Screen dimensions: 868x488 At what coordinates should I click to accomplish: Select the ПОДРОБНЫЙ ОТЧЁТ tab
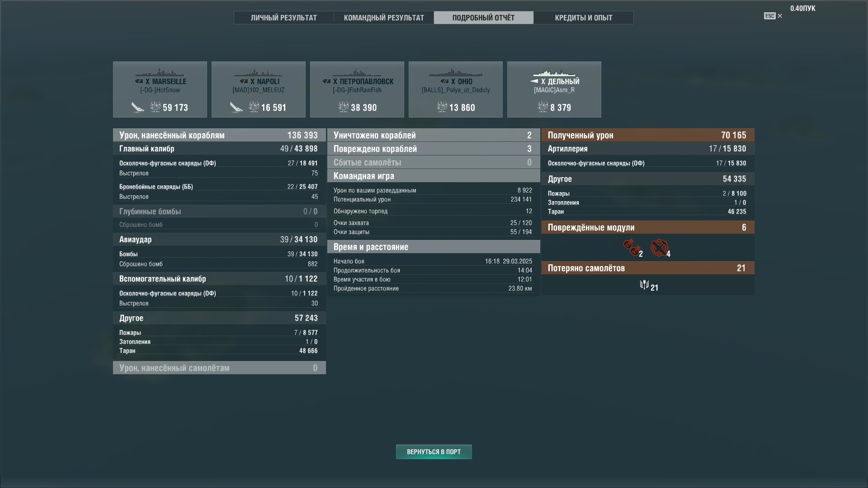pos(483,18)
